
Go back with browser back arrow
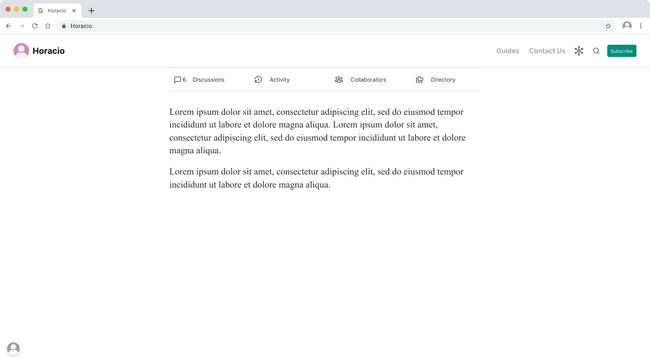pos(8,26)
